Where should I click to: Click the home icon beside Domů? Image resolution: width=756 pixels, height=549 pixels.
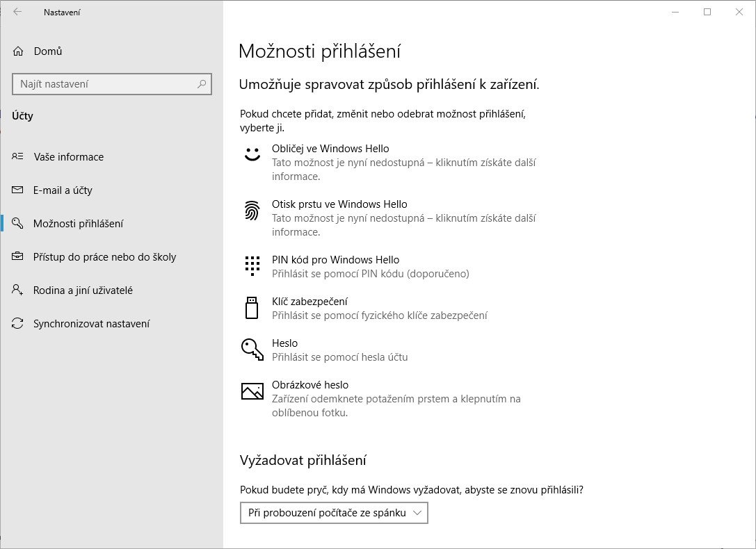[18, 51]
